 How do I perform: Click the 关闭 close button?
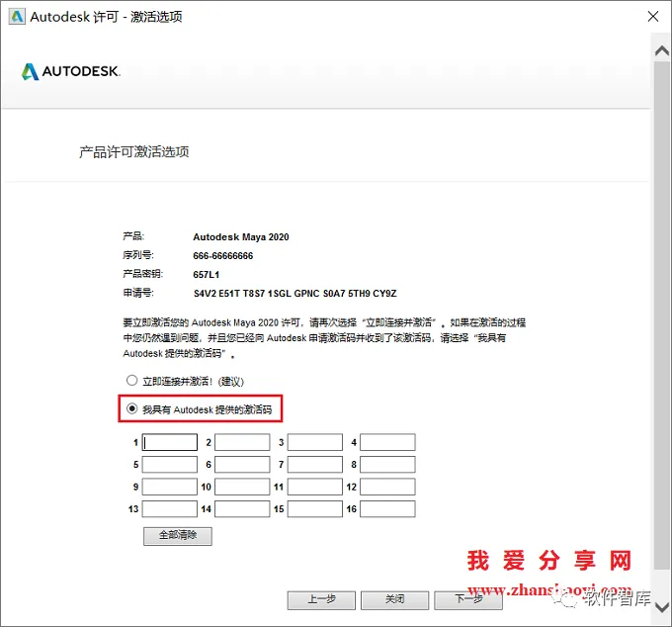pos(394,600)
